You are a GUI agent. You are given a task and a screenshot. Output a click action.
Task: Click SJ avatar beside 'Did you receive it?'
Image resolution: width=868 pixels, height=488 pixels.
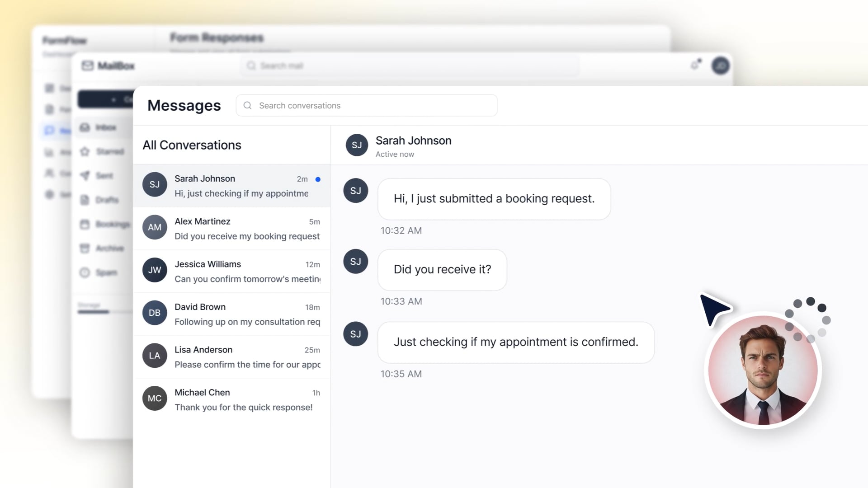tap(356, 261)
